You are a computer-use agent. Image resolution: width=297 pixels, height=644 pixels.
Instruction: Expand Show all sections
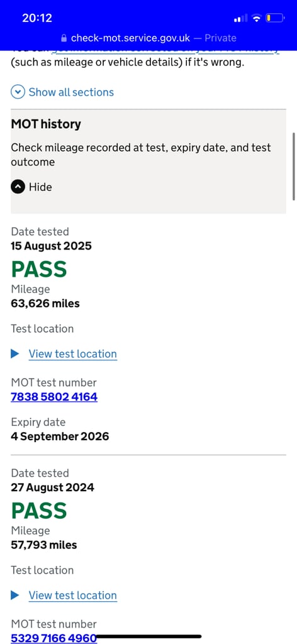point(71,92)
